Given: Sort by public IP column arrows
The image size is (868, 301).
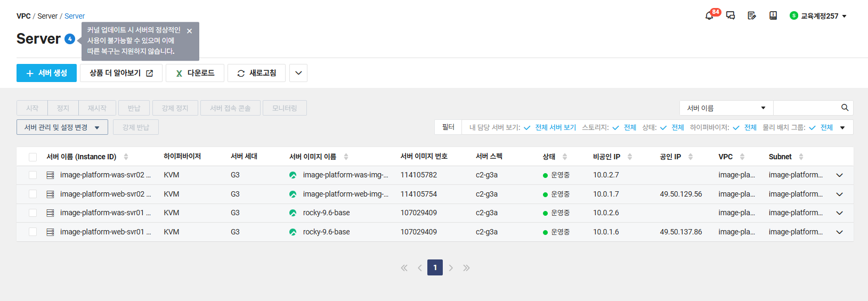Looking at the screenshot, I should 691,157.
